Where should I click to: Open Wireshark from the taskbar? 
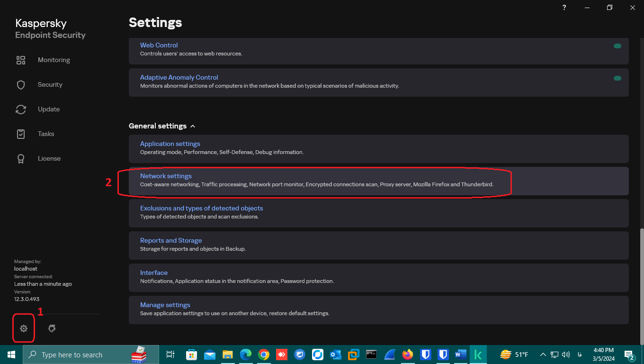coord(390,355)
